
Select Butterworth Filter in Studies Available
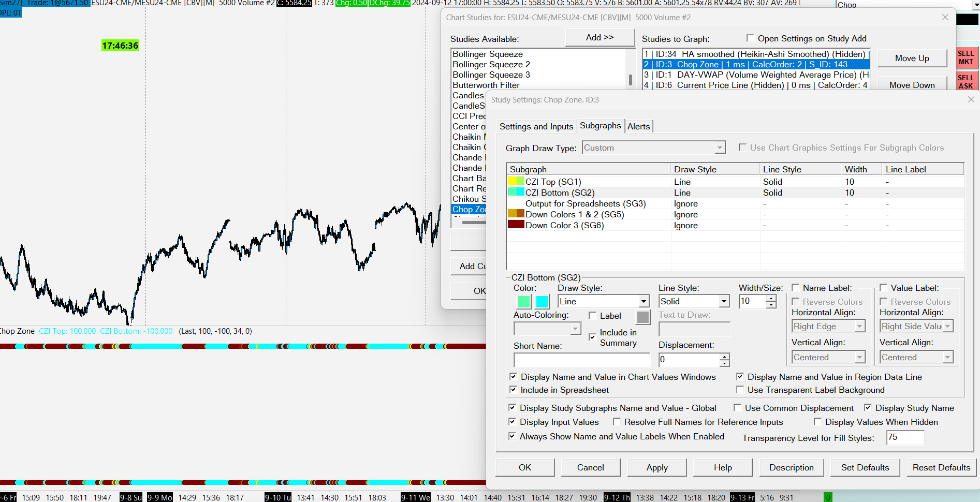click(x=486, y=85)
